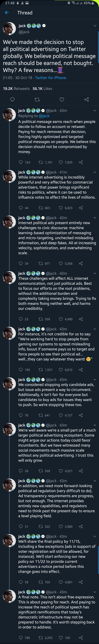Retweet the main tweet about political advertising
This screenshot has height=644, width=99.
point(37,100)
